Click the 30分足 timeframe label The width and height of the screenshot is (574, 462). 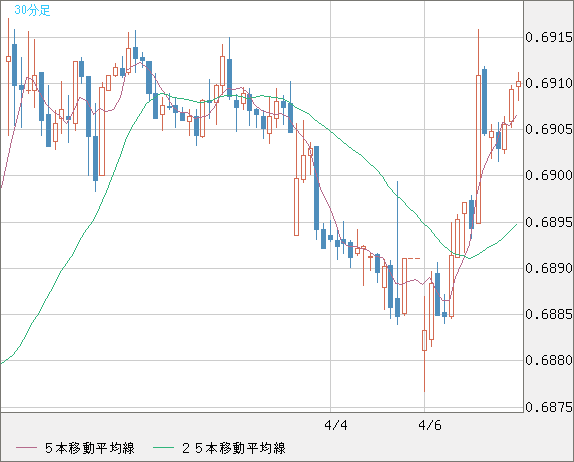coord(32,10)
